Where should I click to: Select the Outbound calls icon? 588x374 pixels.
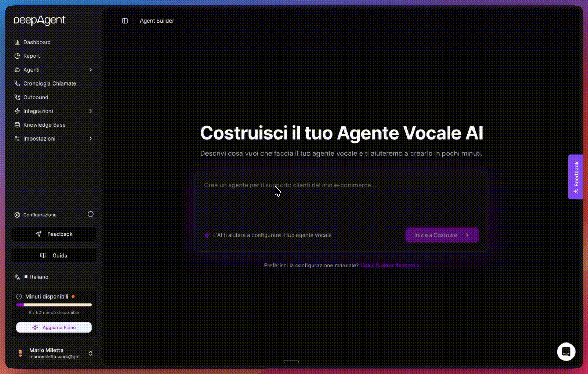coord(18,97)
